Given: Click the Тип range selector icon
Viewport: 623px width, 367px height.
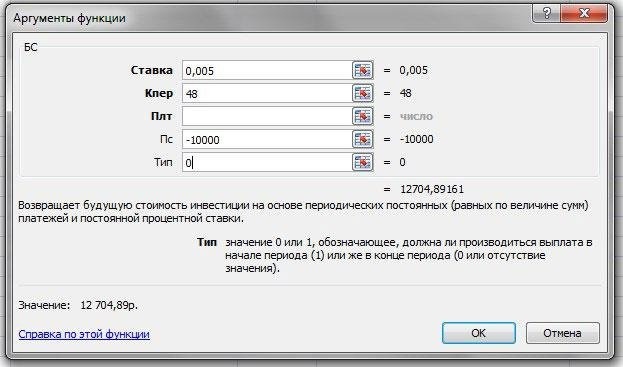Looking at the screenshot, I should [x=362, y=162].
